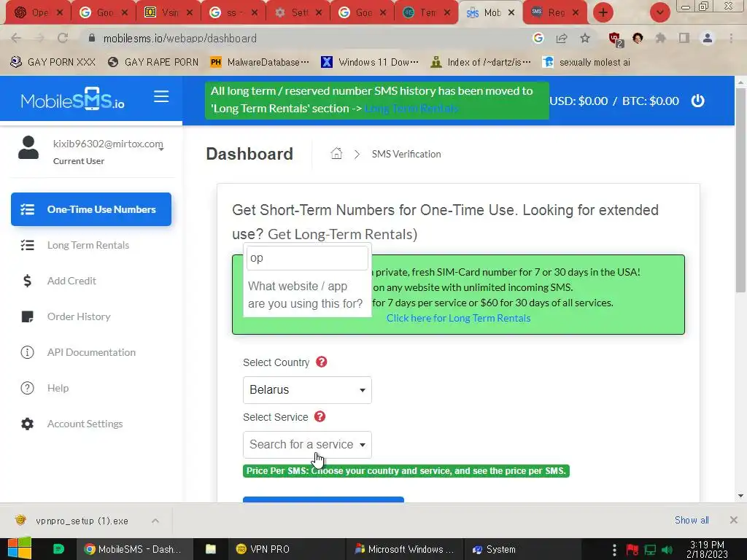The image size is (747, 560).
Task: Toggle the browser side panel icon
Action: [x=684, y=38]
